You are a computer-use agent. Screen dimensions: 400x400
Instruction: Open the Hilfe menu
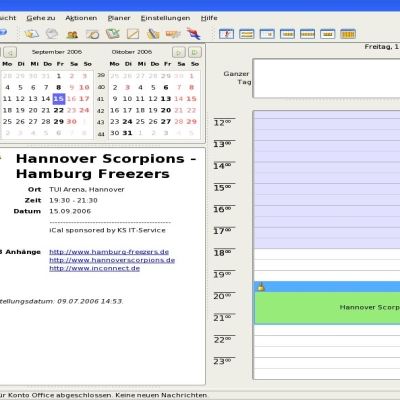[209, 18]
